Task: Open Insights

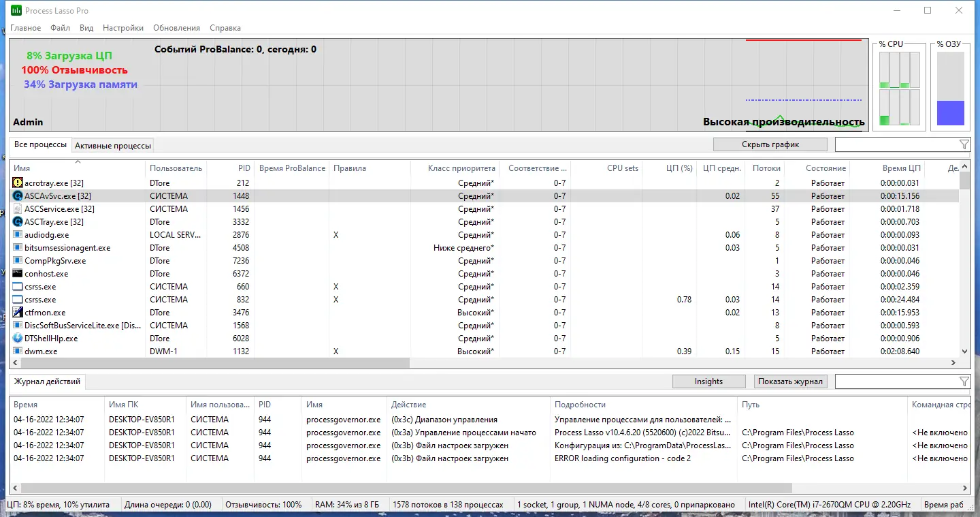Action: (708, 381)
